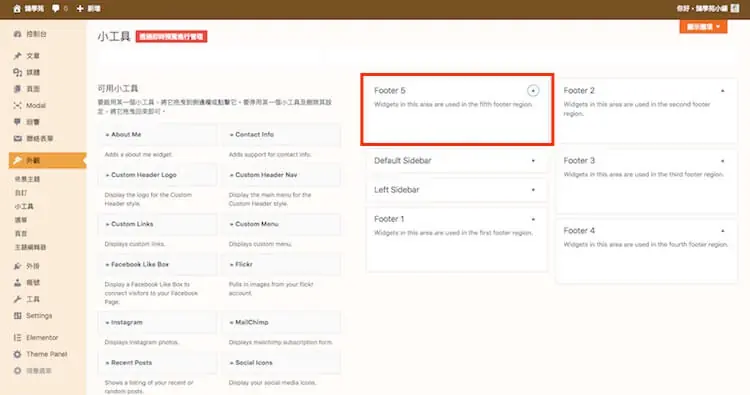750x395 pixels.
Task: Click the Footer 4 title text
Action: [579, 230]
